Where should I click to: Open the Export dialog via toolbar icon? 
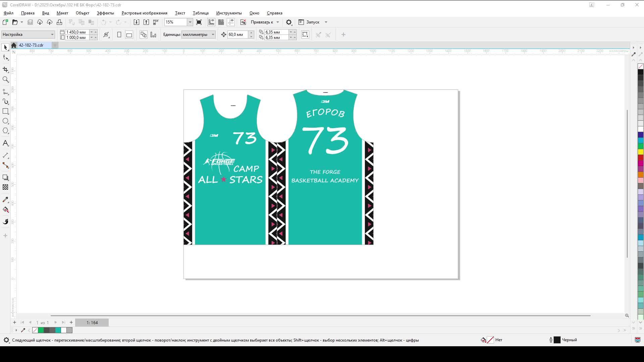click(x=146, y=22)
